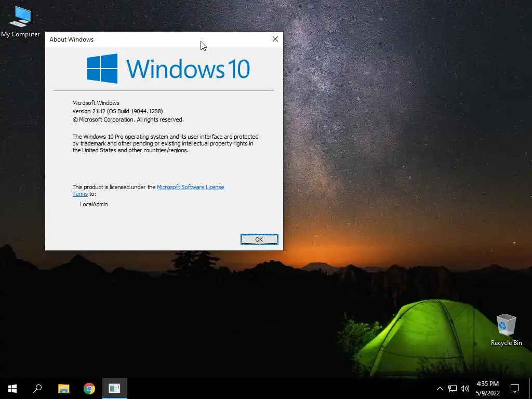Click the 'Version 21H2 (OS Build 19044.1288)' text
The width and height of the screenshot is (532, 399).
(117, 111)
